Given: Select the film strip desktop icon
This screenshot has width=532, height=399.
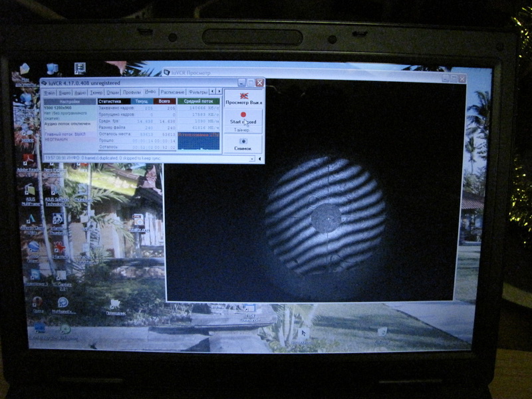Looking at the screenshot, I should pos(79,68).
